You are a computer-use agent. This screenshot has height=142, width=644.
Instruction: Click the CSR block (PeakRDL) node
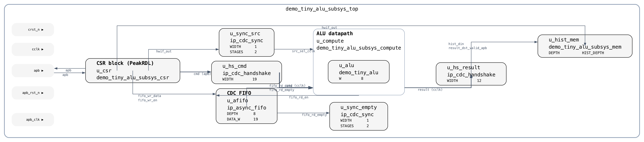pyautogui.click(x=133, y=71)
